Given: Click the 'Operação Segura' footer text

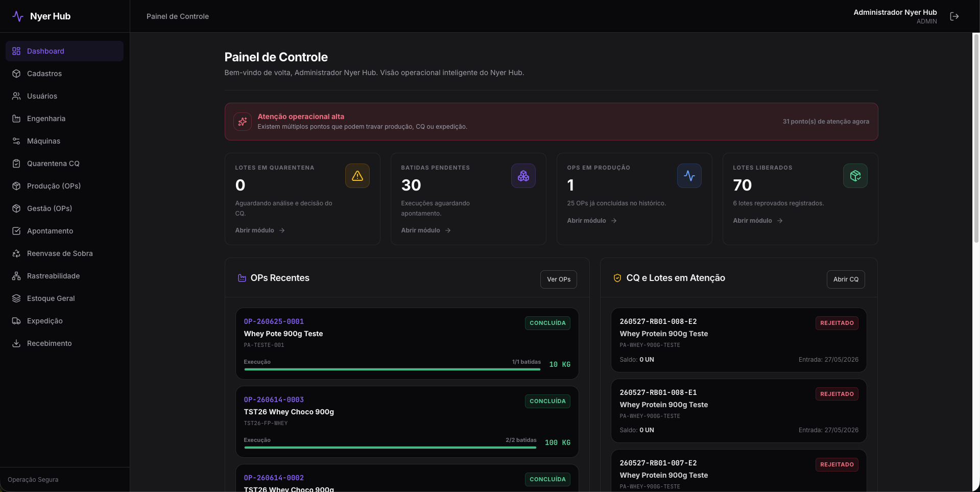Looking at the screenshot, I should click(x=33, y=480).
